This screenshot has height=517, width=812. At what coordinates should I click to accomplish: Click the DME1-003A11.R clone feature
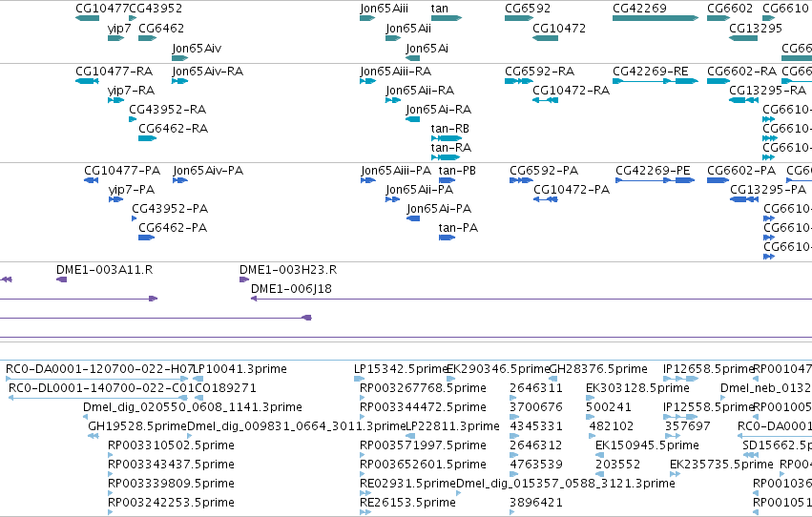coord(61,279)
